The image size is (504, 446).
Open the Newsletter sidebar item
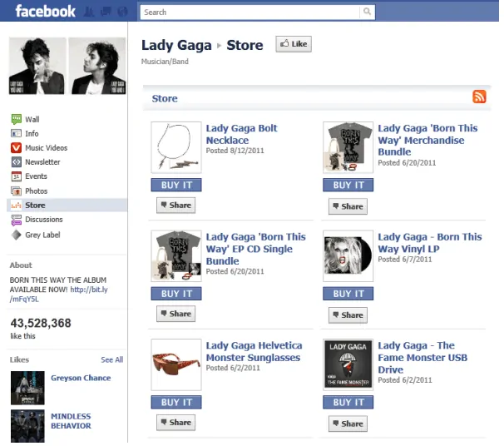pyautogui.click(x=42, y=162)
